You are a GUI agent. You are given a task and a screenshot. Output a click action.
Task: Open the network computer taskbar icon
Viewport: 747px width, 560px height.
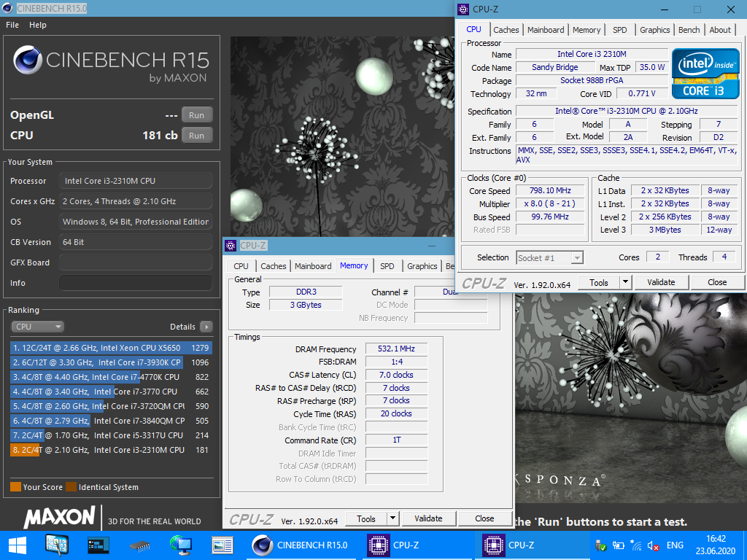click(x=181, y=545)
